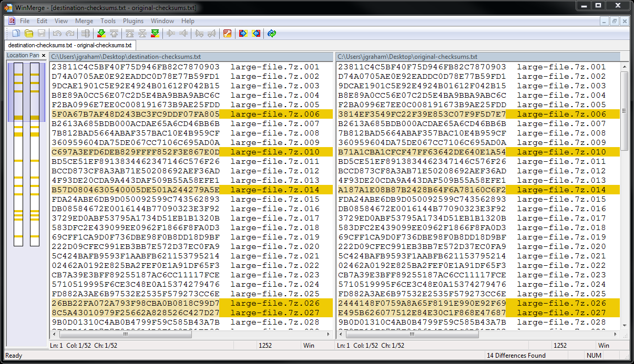Select right hash 2444148F0759A8A65F8191E990E92F69
This screenshot has width=634, height=364.
pyautogui.click(x=422, y=303)
